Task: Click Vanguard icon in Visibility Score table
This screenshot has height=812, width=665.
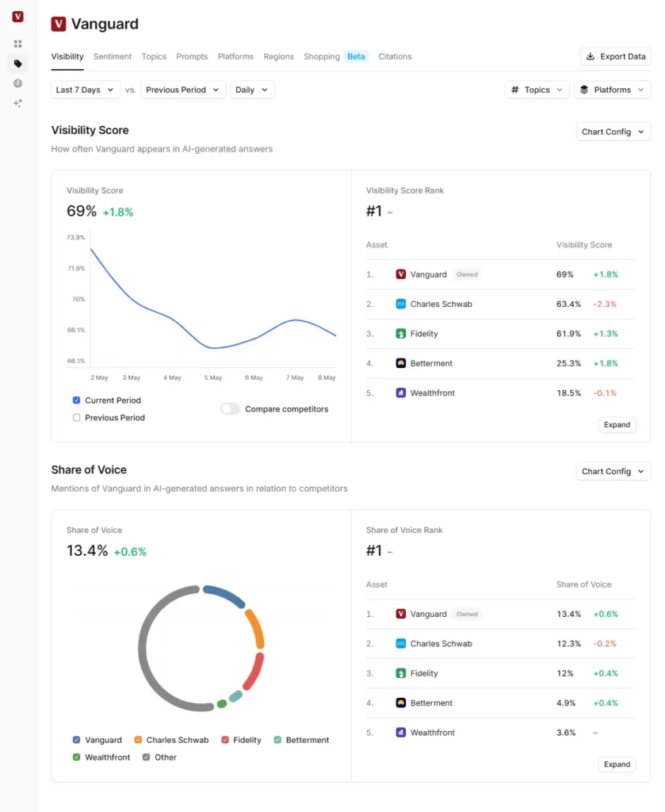Action: tap(400, 274)
